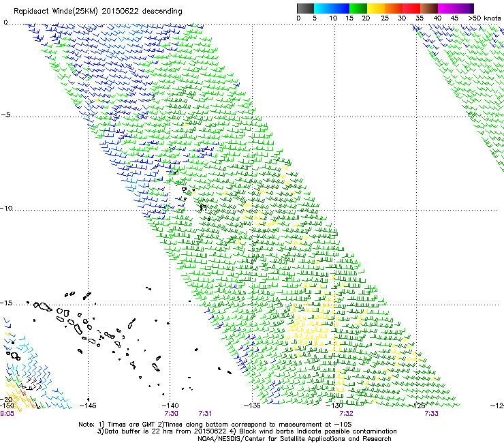Click the gray 0–5 knots color bar segment
The image size is (504, 443).
click(305, 8)
